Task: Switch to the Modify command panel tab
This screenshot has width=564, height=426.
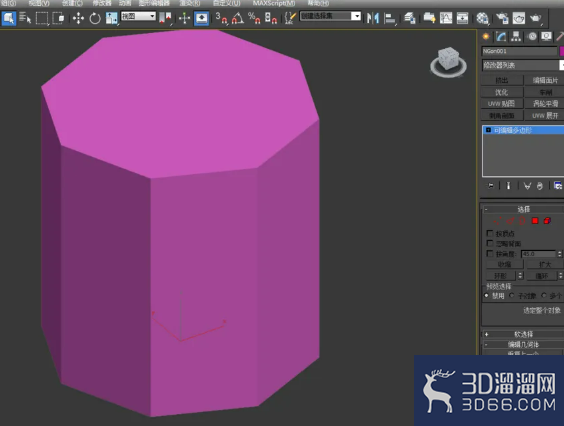Action: click(x=501, y=36)
